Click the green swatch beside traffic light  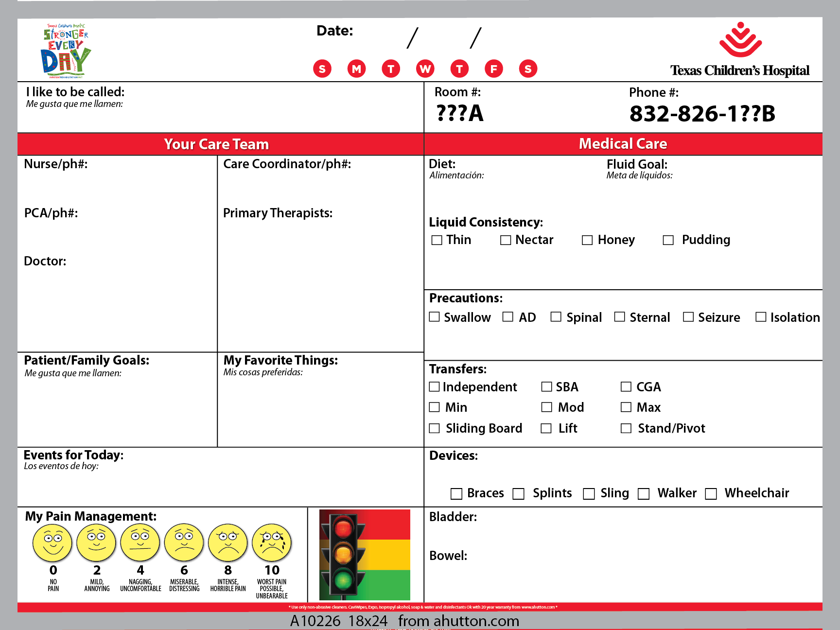point(387,585)
